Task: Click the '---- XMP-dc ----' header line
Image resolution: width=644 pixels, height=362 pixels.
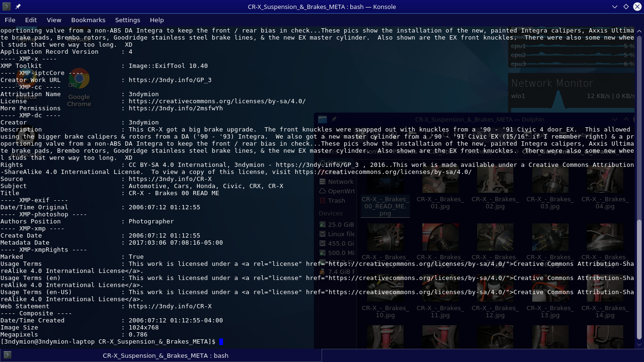Action: point(31,115)
